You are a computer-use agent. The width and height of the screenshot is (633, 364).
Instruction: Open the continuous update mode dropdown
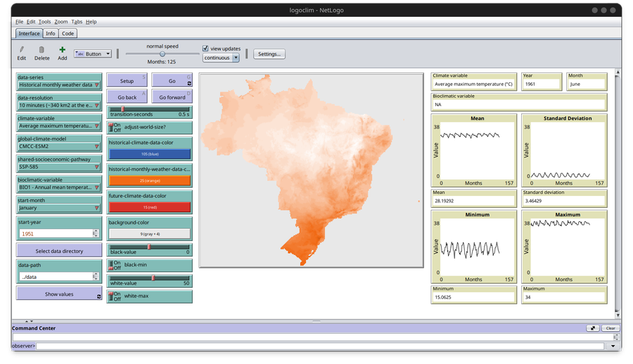pyautogui.click(x=221, y=58)
